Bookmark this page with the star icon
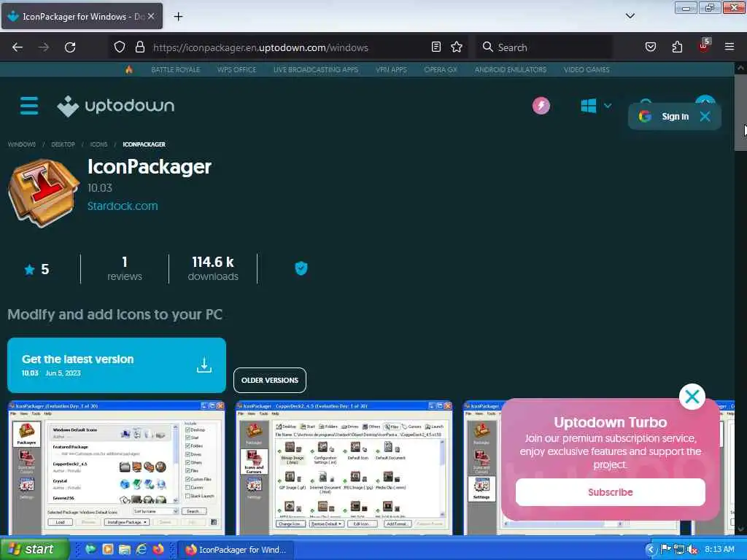Image resolution: width=747 pixels, height=560 pixels. tap(457, 47)
